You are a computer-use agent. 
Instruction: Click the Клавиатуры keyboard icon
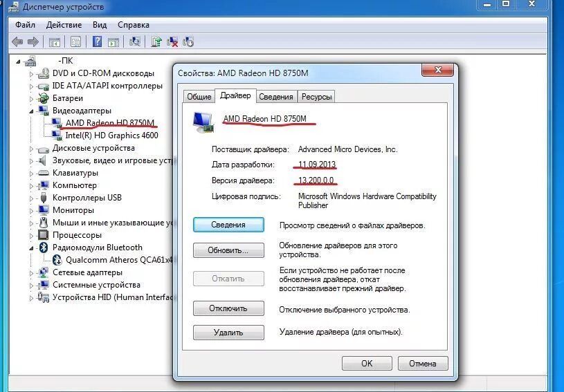[x=44, y=173]
